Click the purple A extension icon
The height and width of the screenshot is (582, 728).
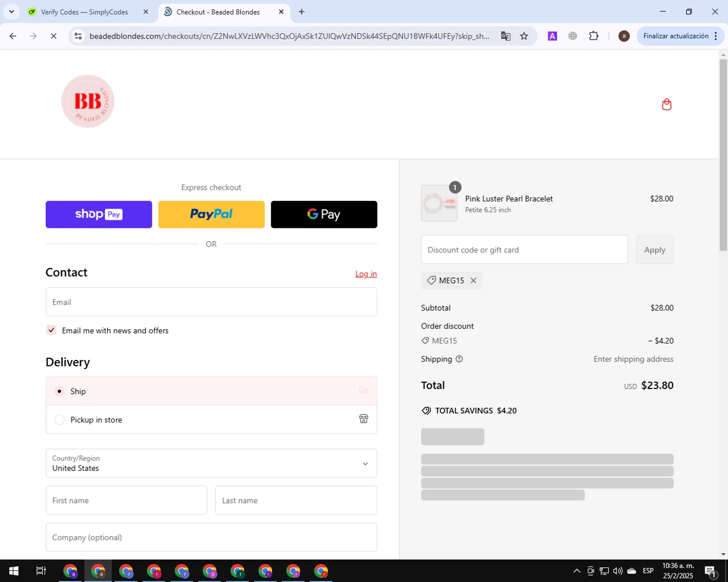click(x=552, y=36)
